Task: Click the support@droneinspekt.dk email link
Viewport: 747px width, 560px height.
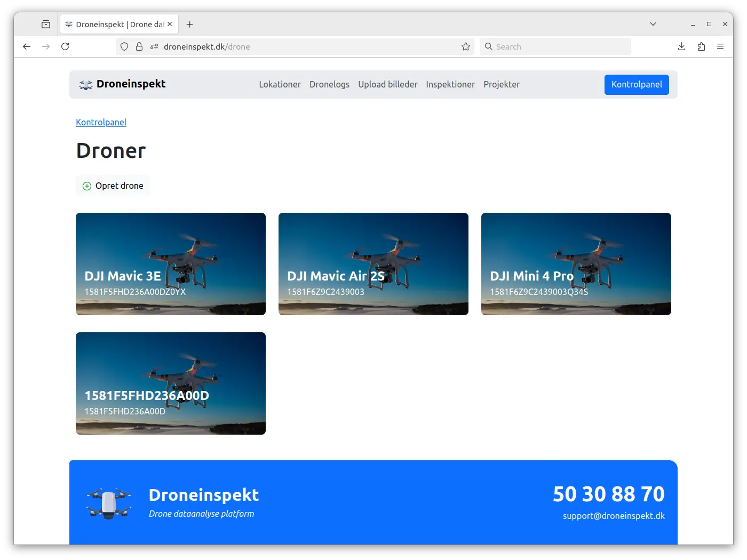Action: (614, 516)
